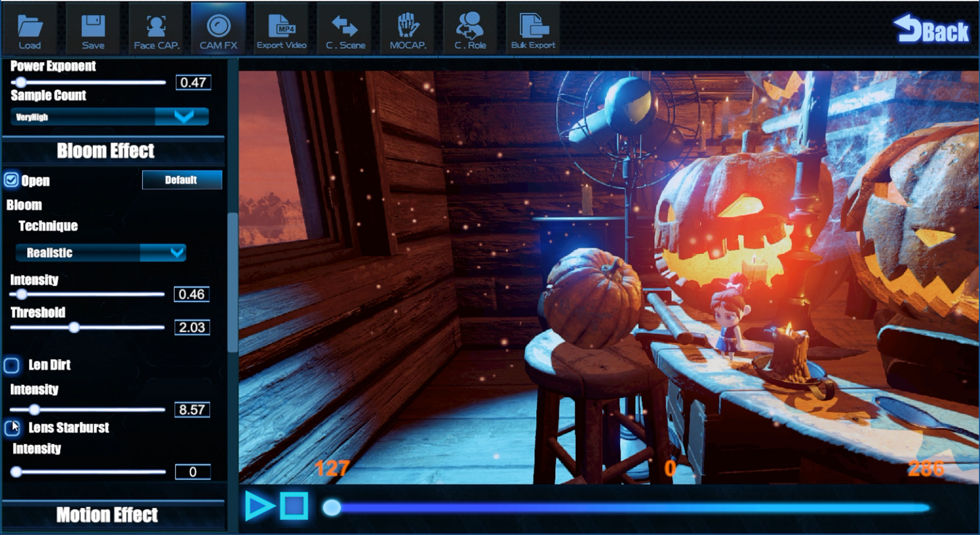The height and width of the screenshot is (535, 980).
Task: Click the Back button
Action: click(x=931, y=31)
